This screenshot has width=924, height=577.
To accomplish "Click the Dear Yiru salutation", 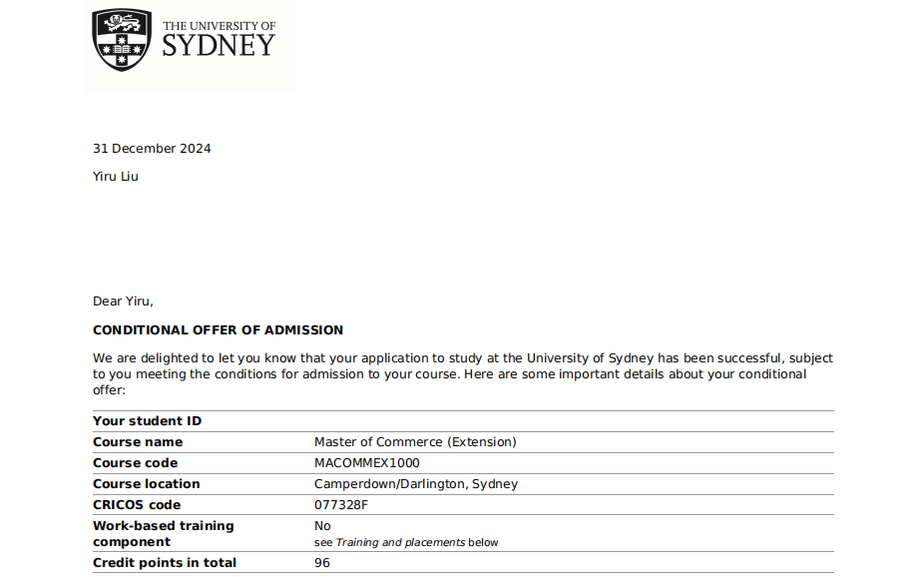I will click(x=123, y=301).
